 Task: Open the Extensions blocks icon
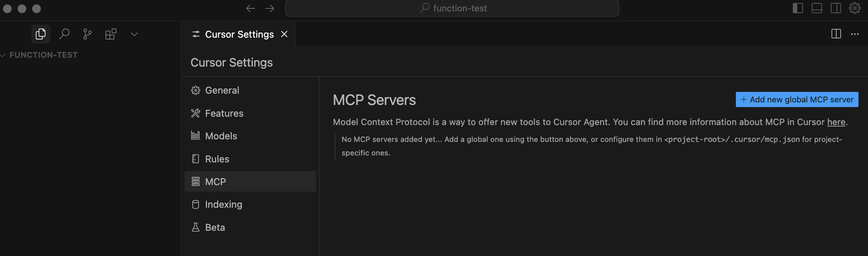point(111,34)
